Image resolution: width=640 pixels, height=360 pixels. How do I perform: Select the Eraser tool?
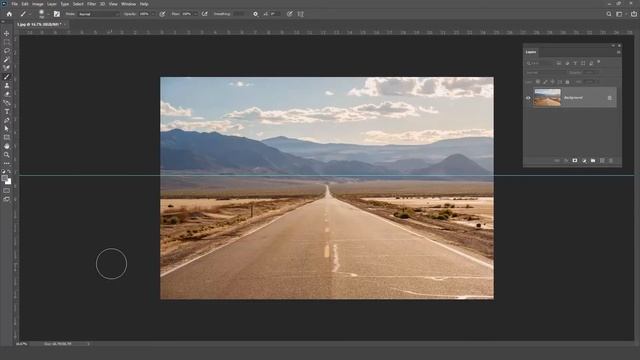tap(7, 94)
